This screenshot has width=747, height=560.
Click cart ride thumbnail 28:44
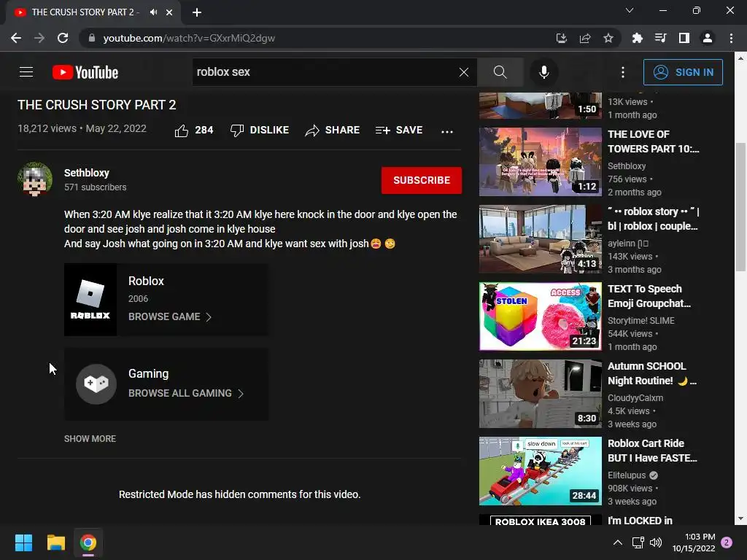(541, 471)
